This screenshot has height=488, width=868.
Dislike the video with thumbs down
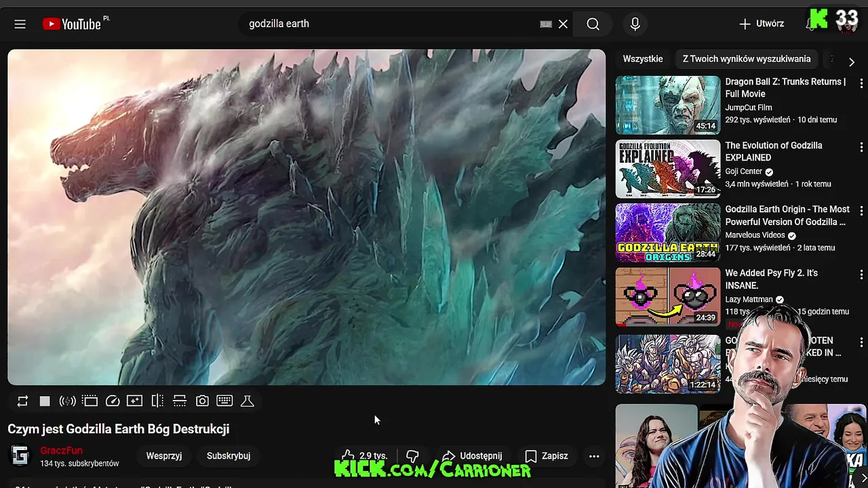(x=412, y=456)
